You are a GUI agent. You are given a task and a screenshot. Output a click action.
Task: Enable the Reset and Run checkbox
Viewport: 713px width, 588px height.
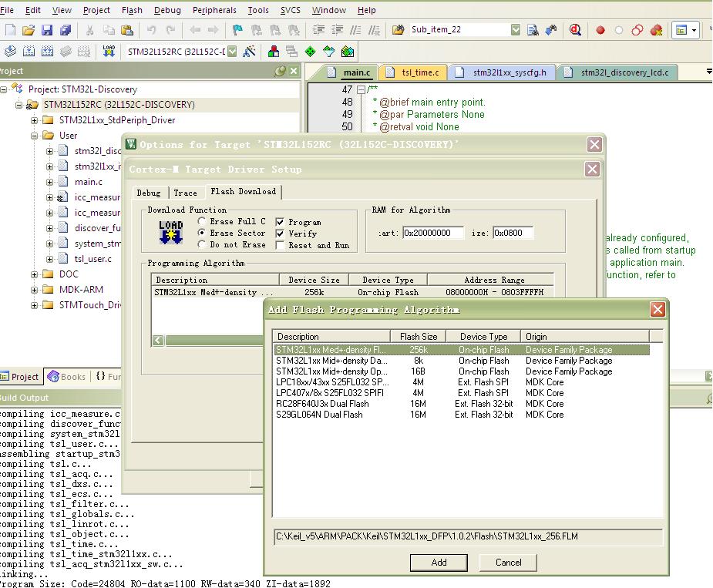[280, 246]
